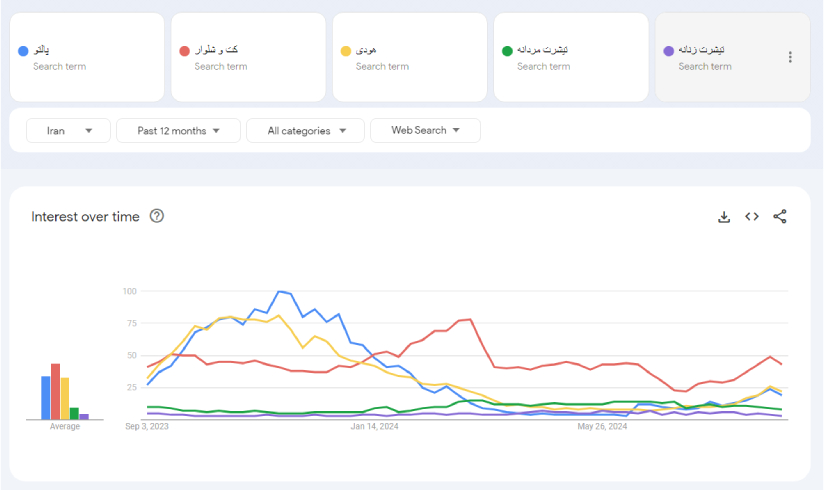This screenshot has height=490, width=824.
Task: Click the May 26, 2024 axis label
Action: [x=602, y=426]
